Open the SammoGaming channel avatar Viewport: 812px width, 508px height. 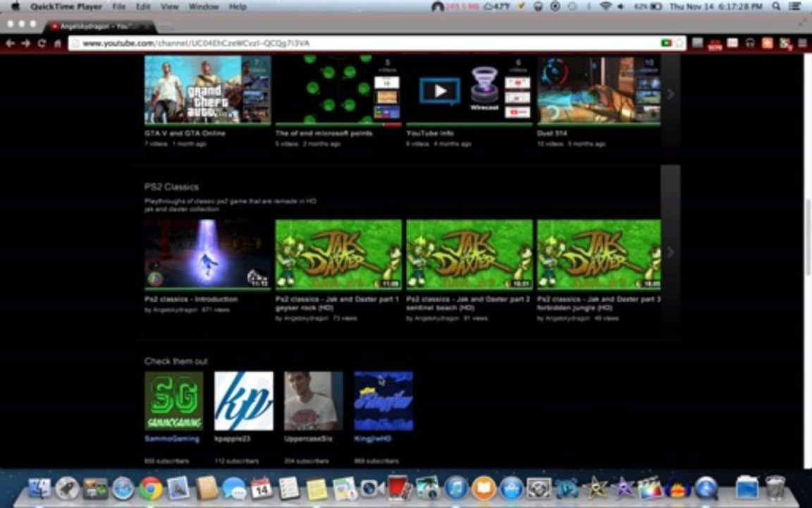pos(173,401)
